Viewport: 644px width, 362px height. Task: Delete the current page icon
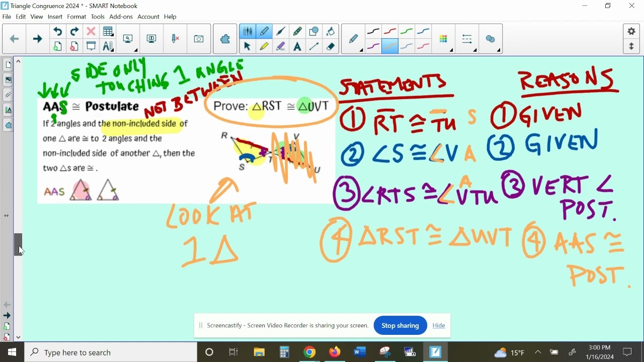74,46
